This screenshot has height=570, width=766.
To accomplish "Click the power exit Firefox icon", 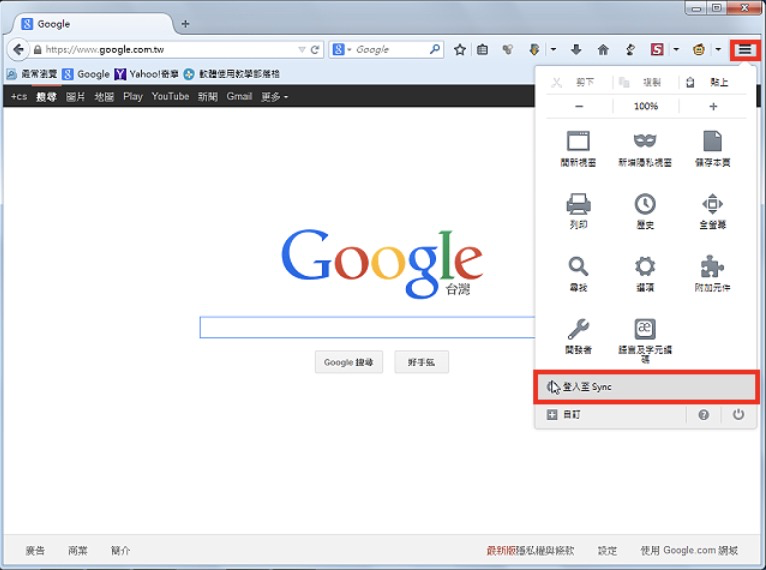I will coord(738,415).
